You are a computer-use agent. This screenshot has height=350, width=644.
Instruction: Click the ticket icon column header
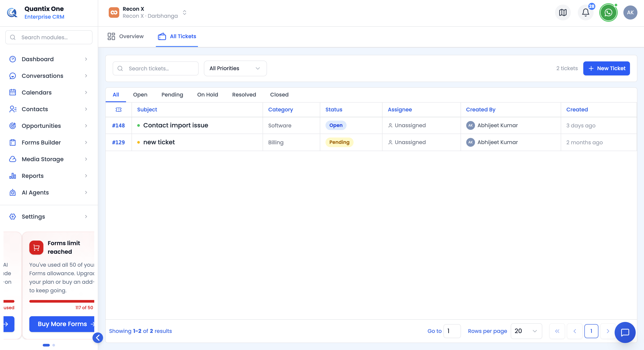pos(119,110)
